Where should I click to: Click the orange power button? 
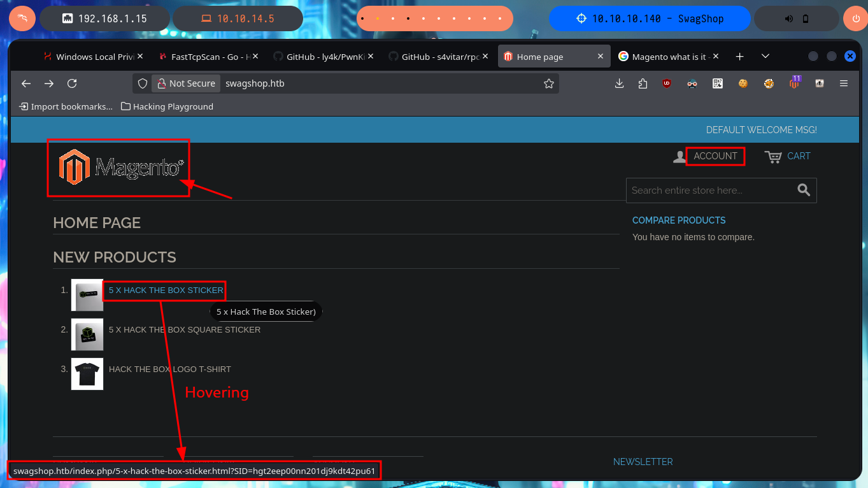coord(855,18)
